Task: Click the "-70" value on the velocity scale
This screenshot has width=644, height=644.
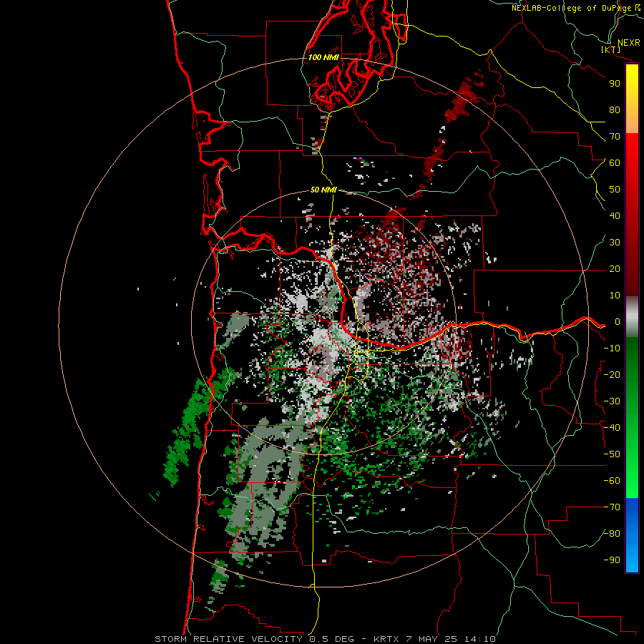Action: [612, 507]
